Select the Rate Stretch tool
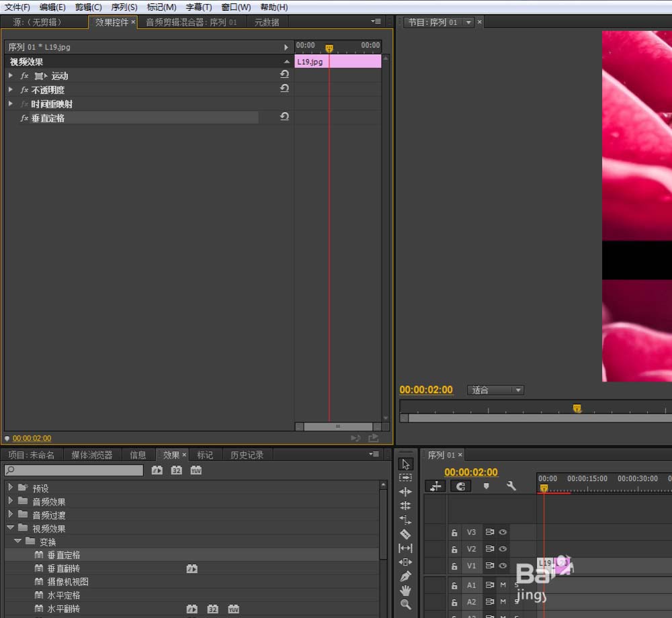The height and width of the screenshot is (618, 672). (405, 520)
